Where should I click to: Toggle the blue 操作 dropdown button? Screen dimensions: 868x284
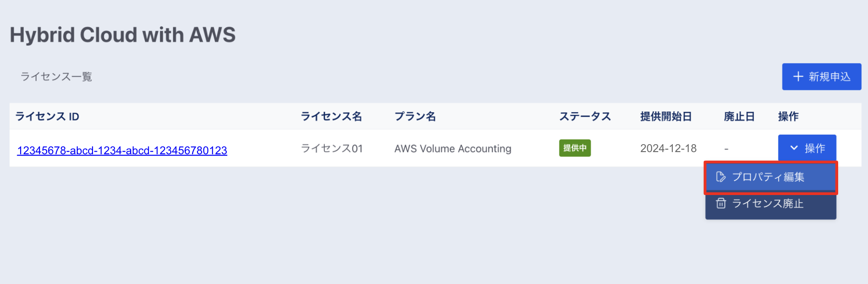807,148
